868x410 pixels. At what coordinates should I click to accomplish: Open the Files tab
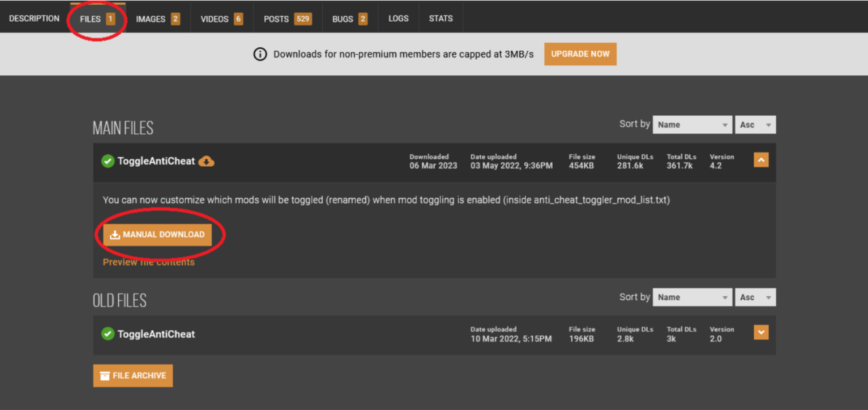pyautogui.click(x=97, y=19)
